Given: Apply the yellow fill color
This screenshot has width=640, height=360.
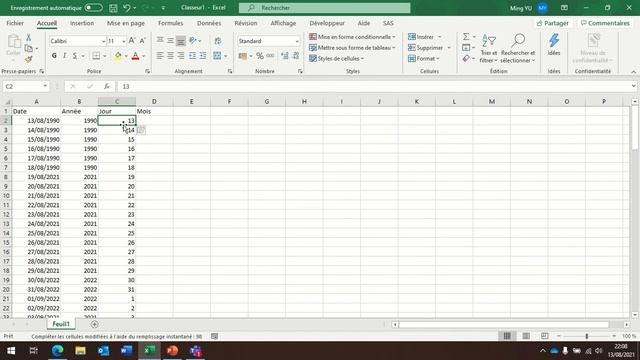Looking at the screenshot, I should pos(118,56).
